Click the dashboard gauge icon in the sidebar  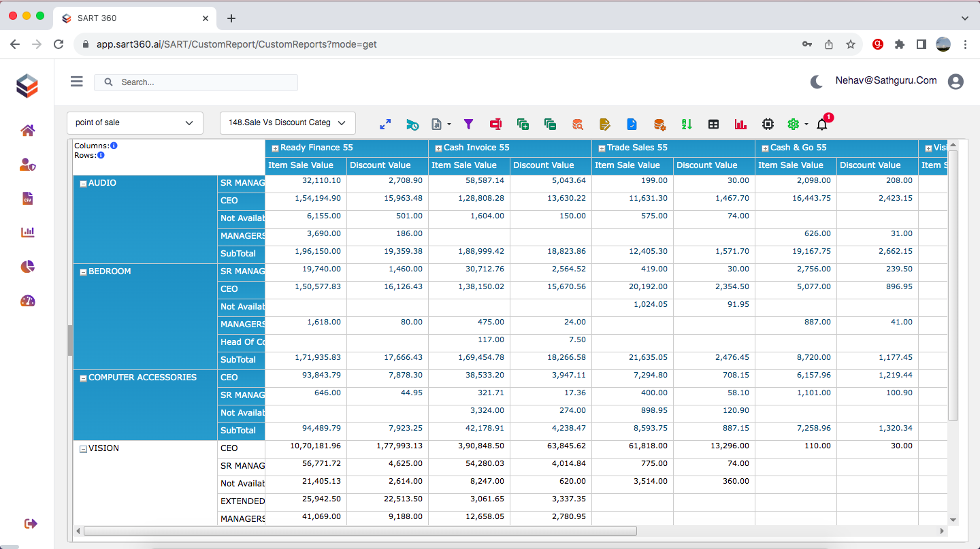click(x=27, y=300)
